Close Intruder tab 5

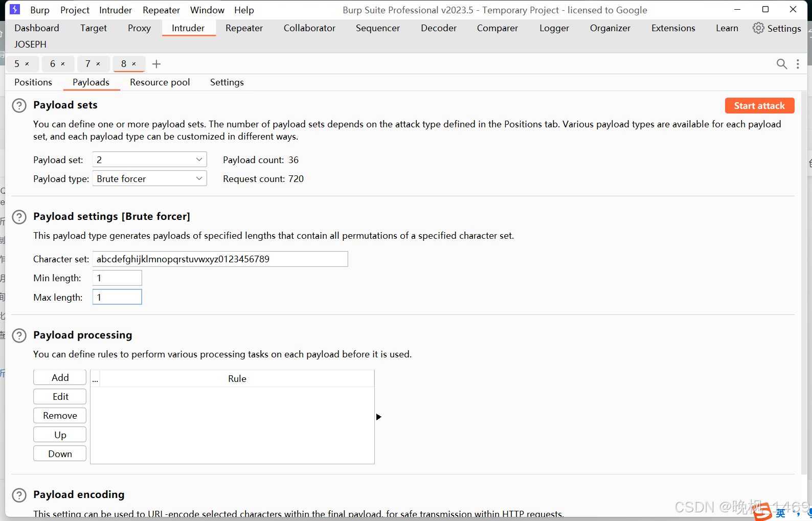click(x=27, y=64)
